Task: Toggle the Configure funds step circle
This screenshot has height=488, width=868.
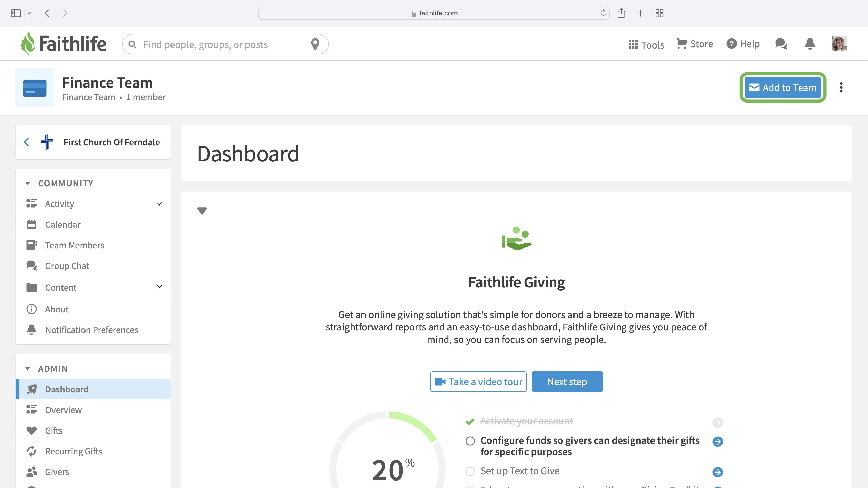Action: click(x=470, y=441)
